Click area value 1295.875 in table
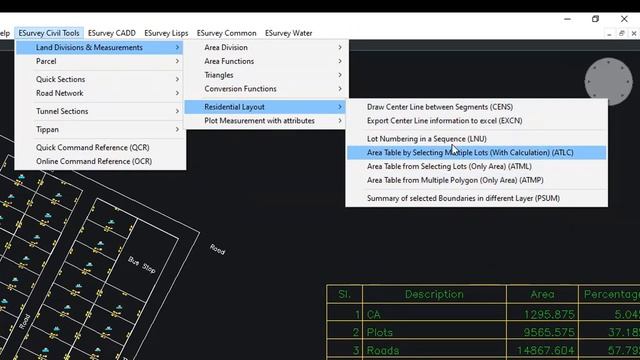The image size is (640, 360). (x=549, y=314)
